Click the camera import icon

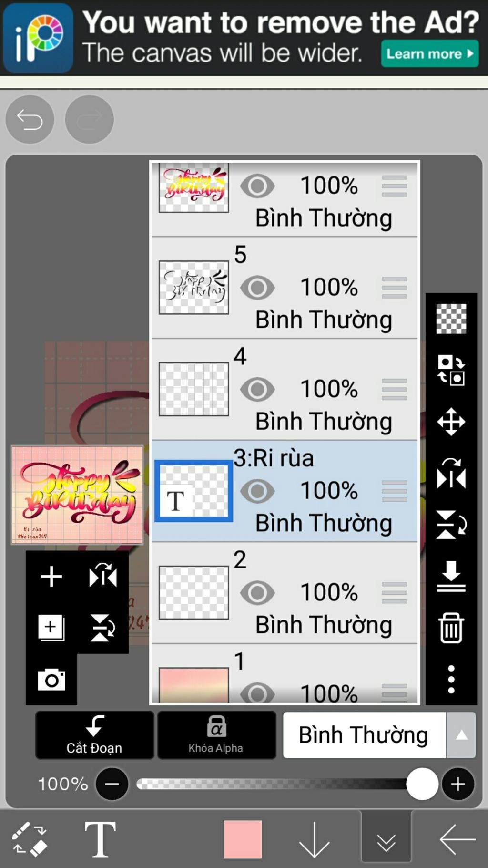point(51,679)
